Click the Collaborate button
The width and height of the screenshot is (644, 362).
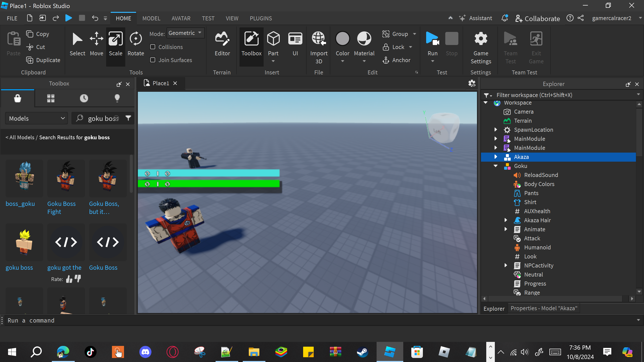538,18
